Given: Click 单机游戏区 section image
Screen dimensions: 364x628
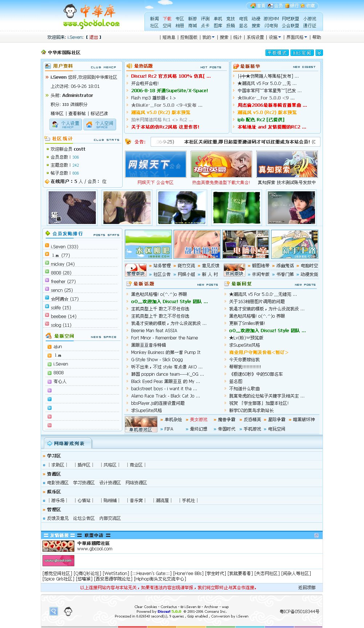Looking at the screenshot, I should pos(141,424).
